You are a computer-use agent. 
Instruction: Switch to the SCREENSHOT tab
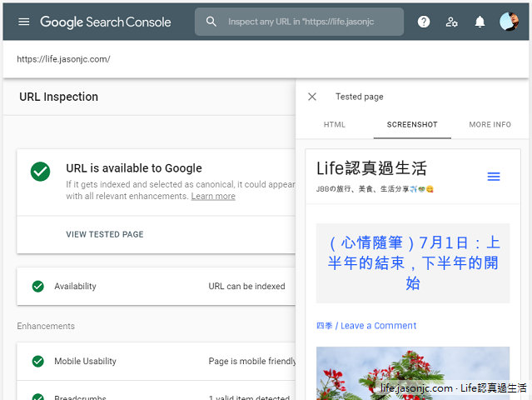pos(412,125)
